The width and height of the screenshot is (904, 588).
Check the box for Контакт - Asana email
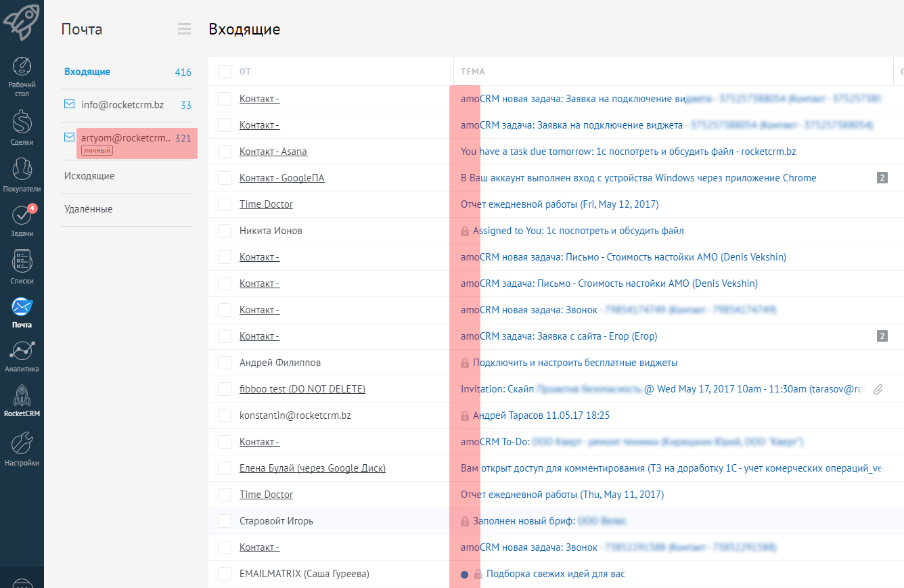[225, 152]
